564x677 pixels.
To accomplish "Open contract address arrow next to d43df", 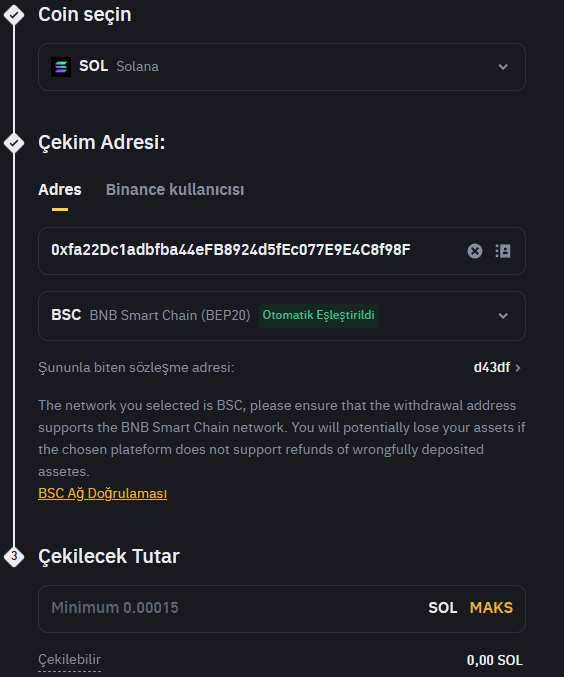I will coord(518,368).
